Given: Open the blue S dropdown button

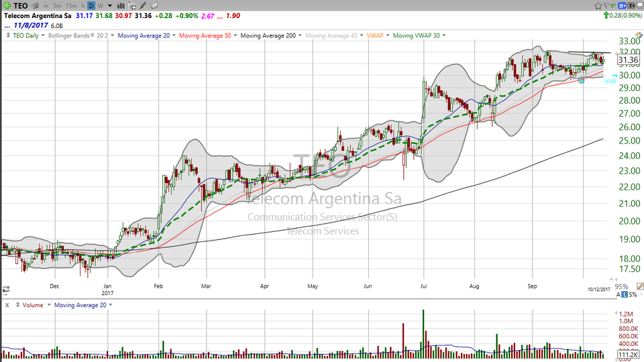Looking at the screenshot, I should (623, 6).
